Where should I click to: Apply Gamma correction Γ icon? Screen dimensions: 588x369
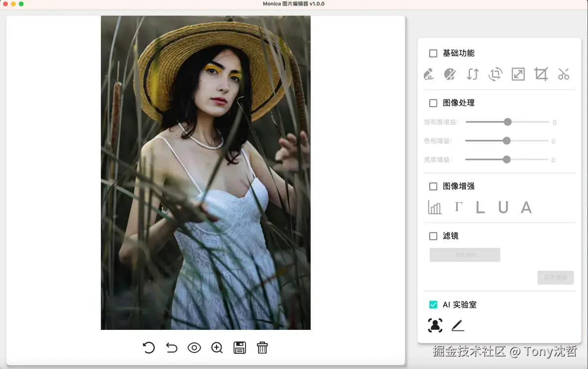click(x=458, y=207)
